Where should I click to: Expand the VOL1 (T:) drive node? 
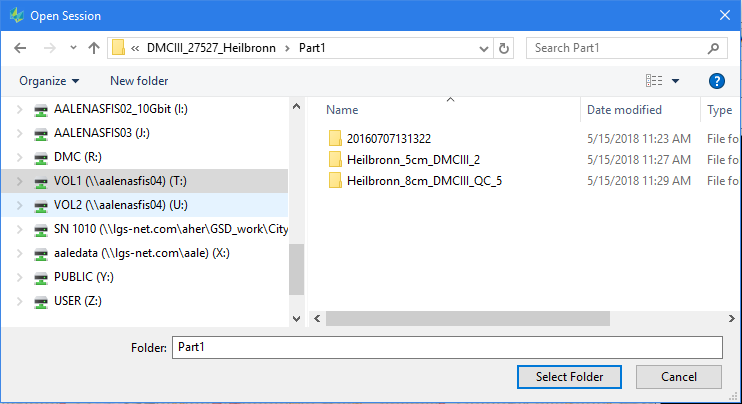19,181
